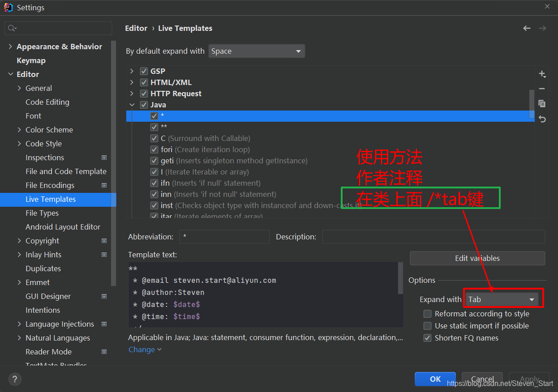Click the Add template plus icon
558x392 pixels.
click(542, 74)
